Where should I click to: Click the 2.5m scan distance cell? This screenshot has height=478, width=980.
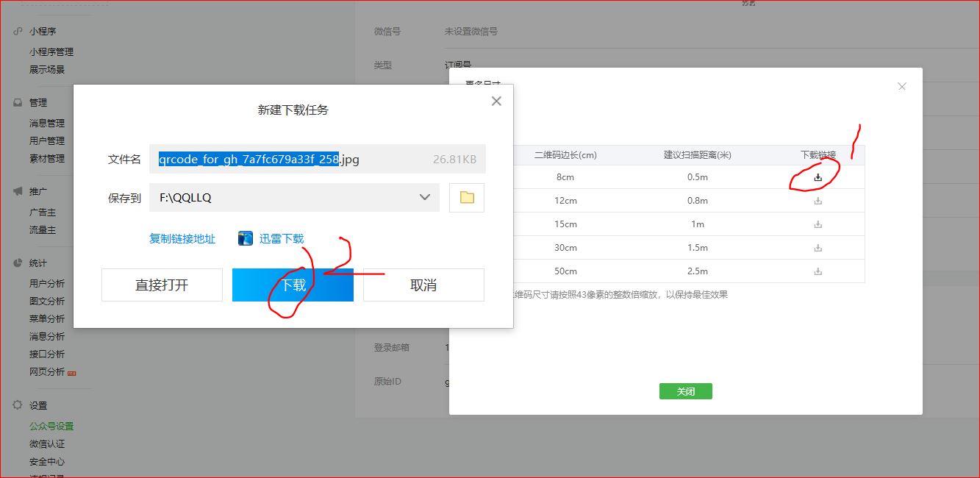pyautogui.click(x=697, y=271)
